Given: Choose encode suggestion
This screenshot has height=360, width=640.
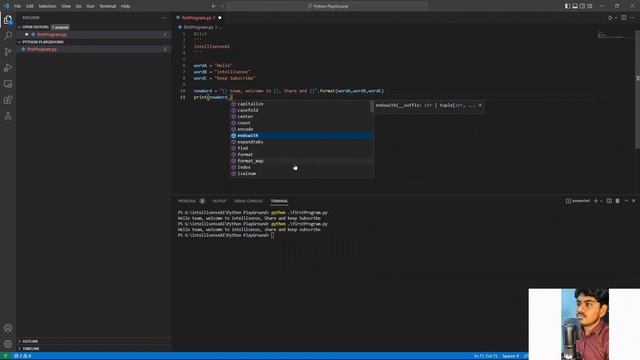Looking at the screenshot, I should coord(301,129).
